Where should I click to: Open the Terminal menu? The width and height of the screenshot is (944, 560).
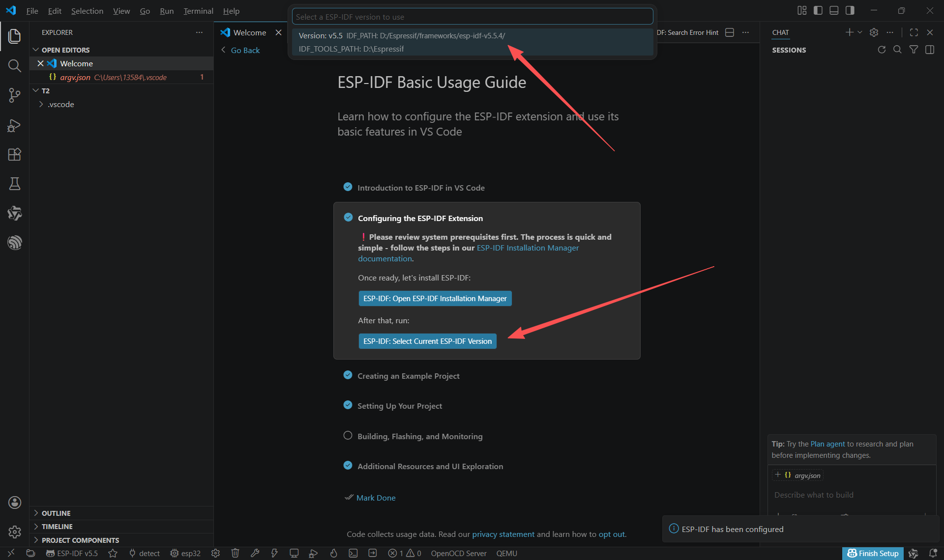pos(198,11)
